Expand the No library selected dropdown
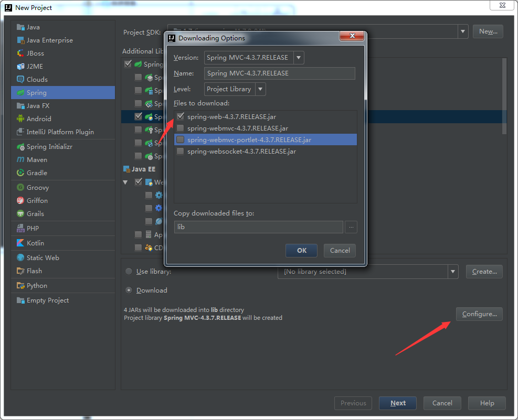 coord(453,272)
